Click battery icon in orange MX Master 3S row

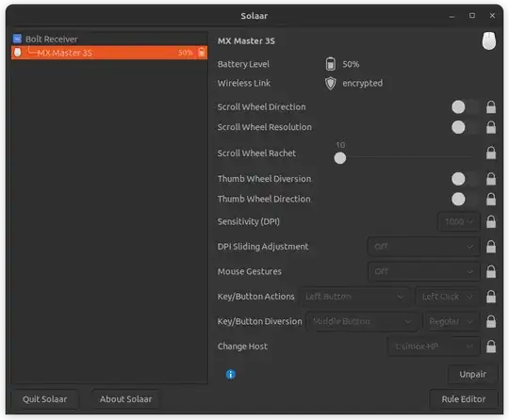202,52
